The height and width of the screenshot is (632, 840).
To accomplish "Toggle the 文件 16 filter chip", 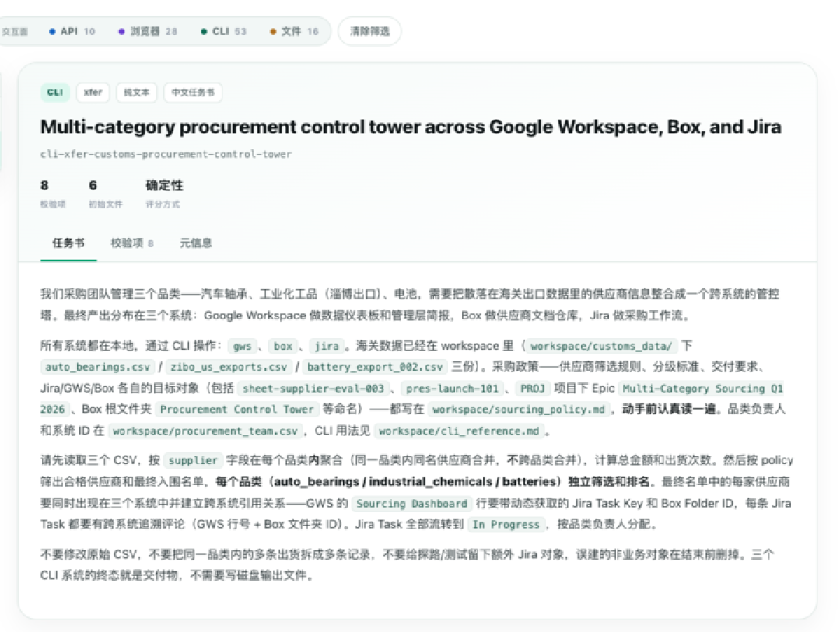I will pos(294,32).
